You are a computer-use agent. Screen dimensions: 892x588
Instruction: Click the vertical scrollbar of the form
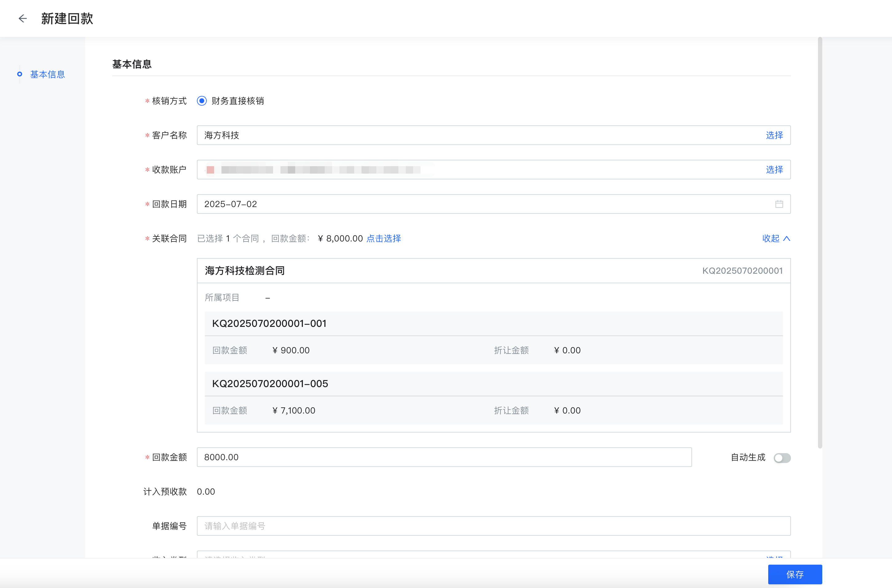point(820,242)
